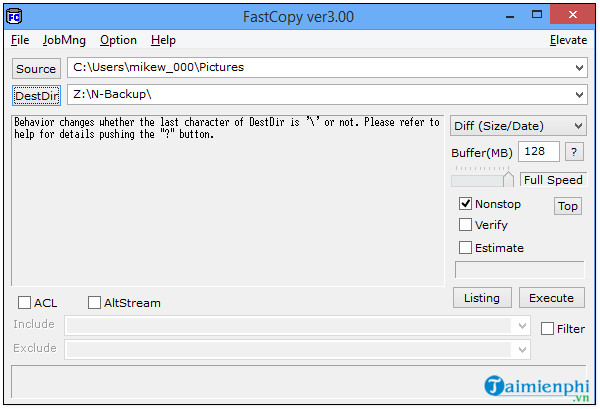Enable the Filter checkbox
This screenshot has width=600, height=409.
coord(547,329)
